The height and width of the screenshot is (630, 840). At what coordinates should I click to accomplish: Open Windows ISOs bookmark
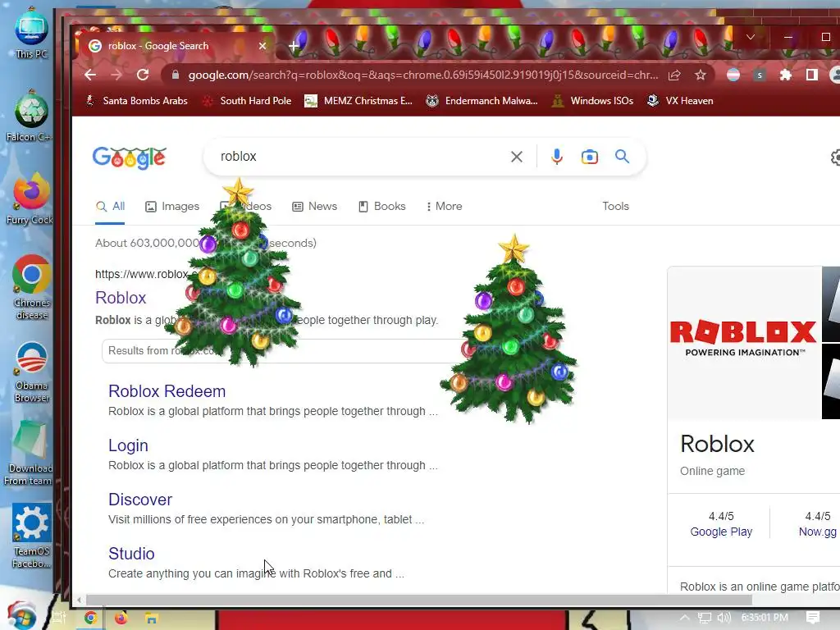(x=592, y=101)
